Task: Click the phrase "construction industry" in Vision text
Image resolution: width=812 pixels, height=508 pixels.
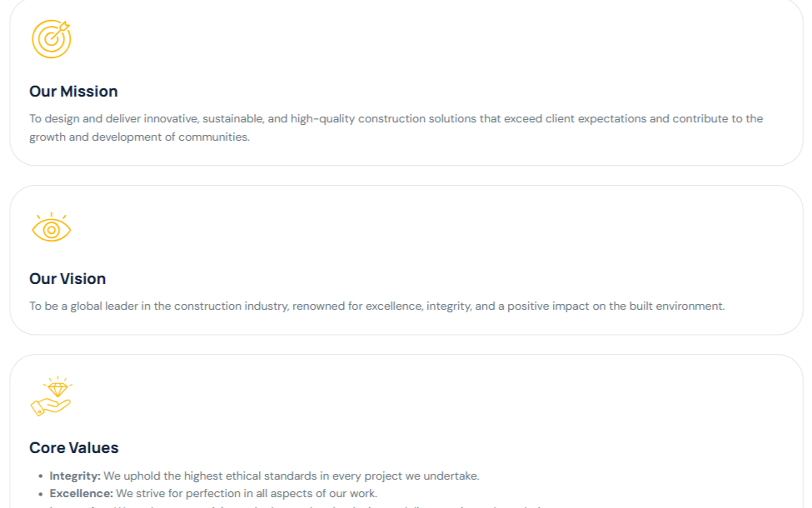Action: click(x=231, y=306)
